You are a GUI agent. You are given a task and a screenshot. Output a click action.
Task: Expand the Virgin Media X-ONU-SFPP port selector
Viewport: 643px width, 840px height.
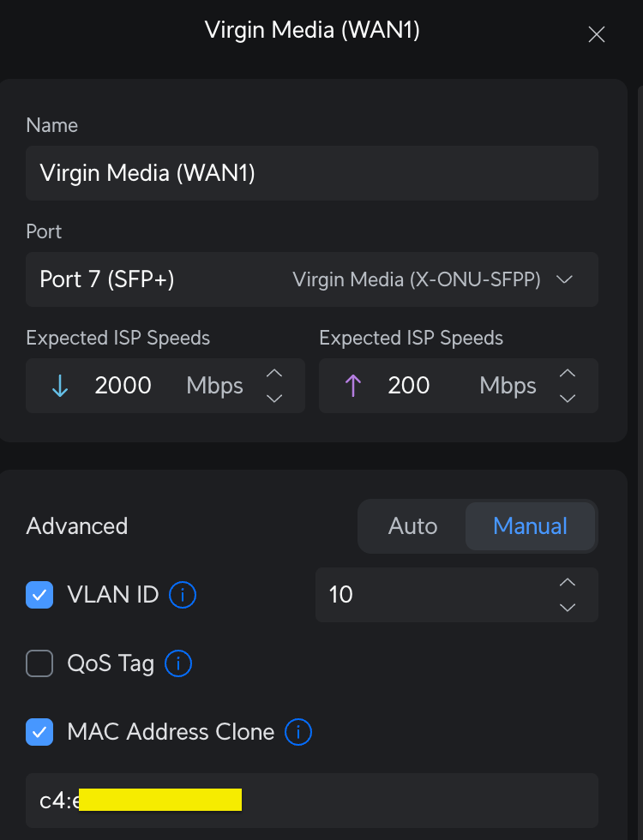(x=565, y=279)
